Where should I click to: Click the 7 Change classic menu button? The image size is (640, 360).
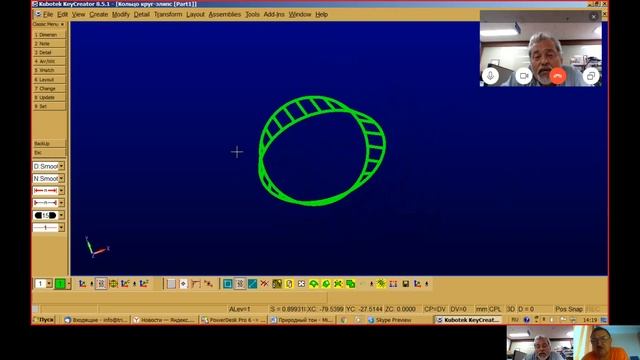(49, 89)
